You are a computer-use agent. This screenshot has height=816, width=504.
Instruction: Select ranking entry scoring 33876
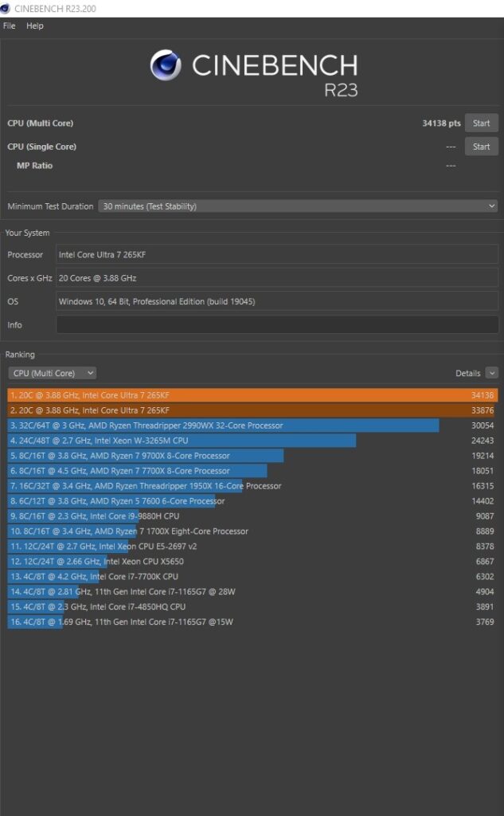(x=252, y=410)
